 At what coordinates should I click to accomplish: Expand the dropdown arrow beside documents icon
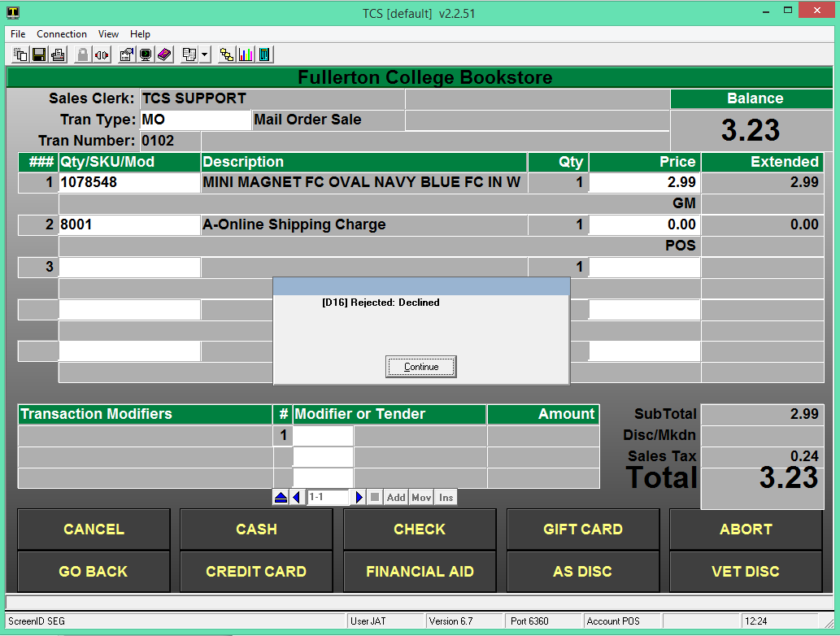(205, 54)
